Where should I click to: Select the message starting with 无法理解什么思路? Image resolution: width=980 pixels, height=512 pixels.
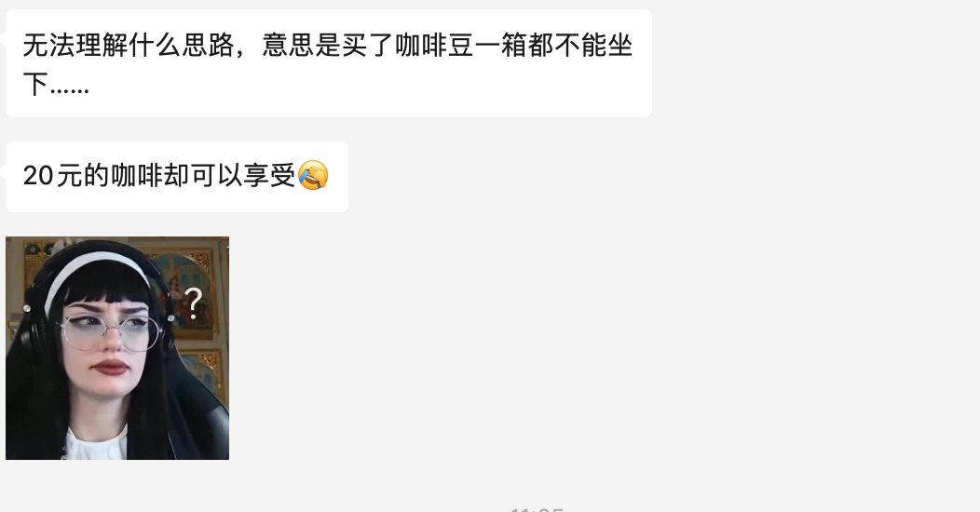[x=329, y=63]
